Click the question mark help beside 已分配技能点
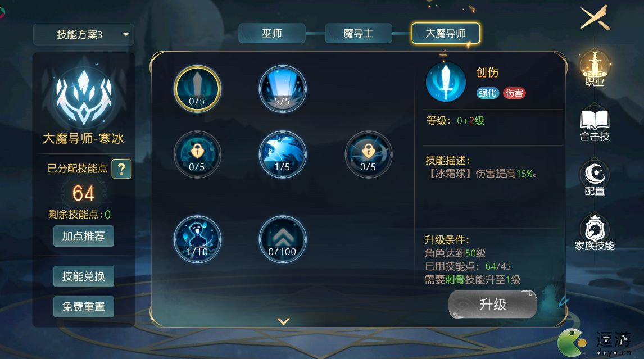Image resolution: width=644 pixels, height=359 pixels. point(121,169)
